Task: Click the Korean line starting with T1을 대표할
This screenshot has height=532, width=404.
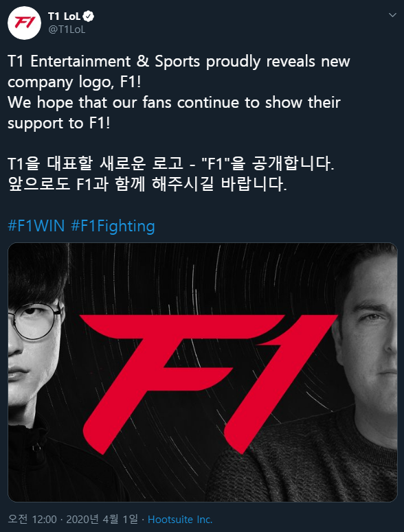Action: click(x=171, y=163)
